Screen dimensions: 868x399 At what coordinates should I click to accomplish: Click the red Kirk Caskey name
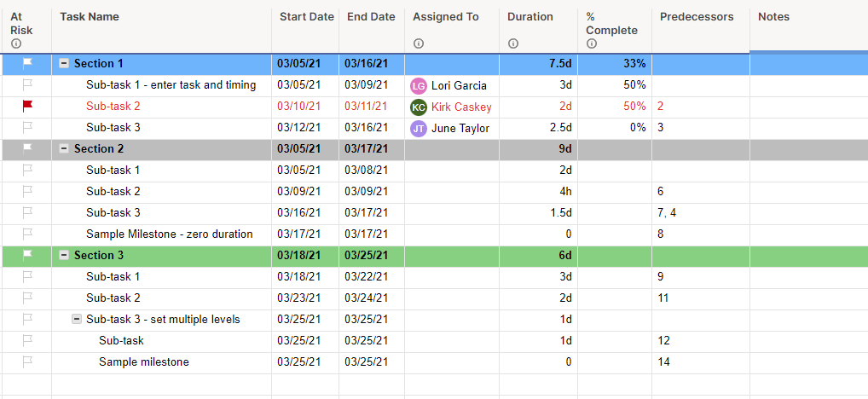461,107
